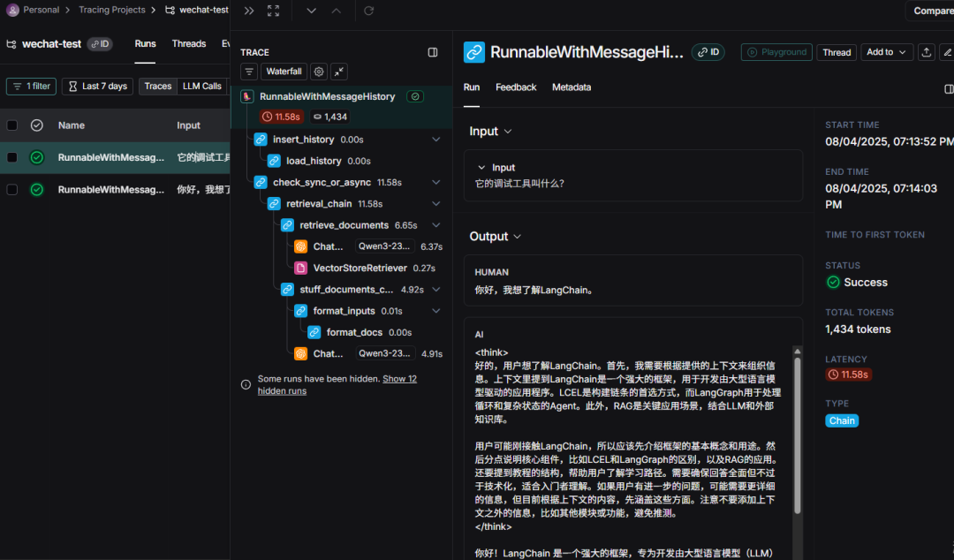Switch run list to LLM Calls view
The image size is (954, 560).
202,87
